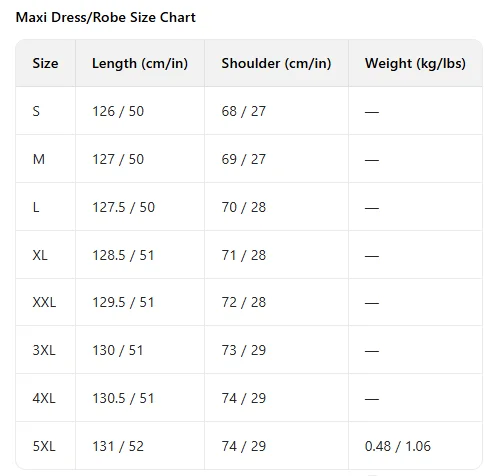Select the M size row label

[x=39, y=159]
